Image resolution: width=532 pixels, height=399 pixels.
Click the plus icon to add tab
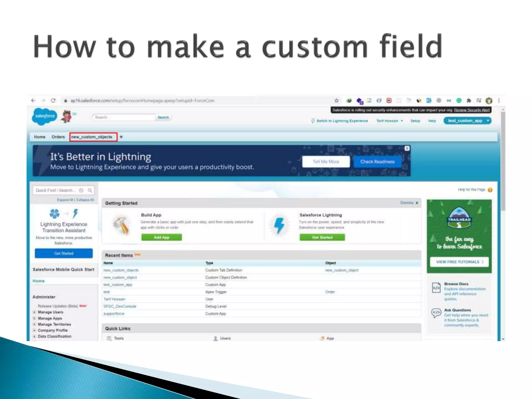121,137
